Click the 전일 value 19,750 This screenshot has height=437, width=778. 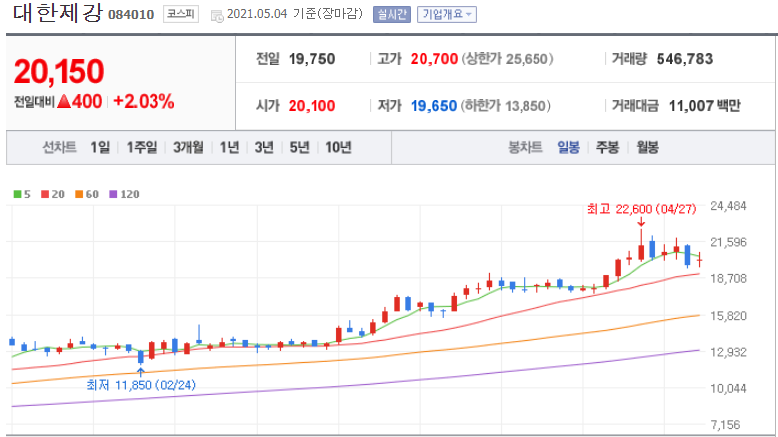[x=312, y=59]
